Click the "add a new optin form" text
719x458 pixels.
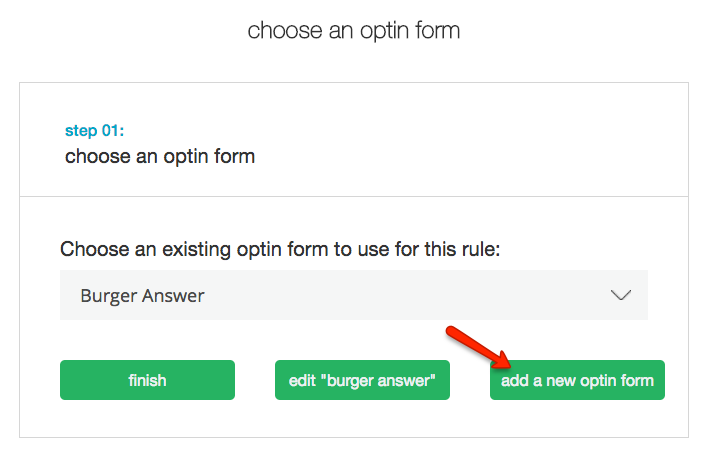(x=577, y=380)
